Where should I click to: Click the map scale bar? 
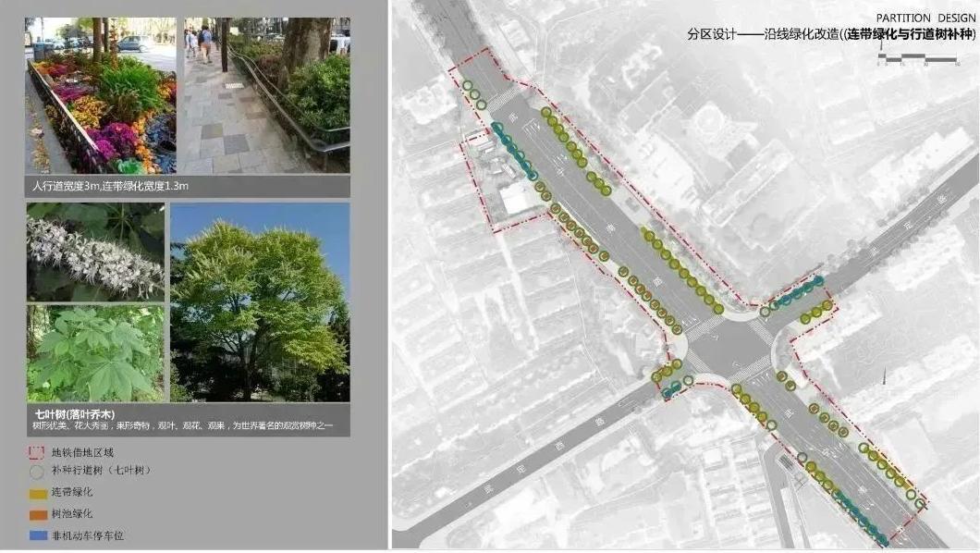(917, 59)
